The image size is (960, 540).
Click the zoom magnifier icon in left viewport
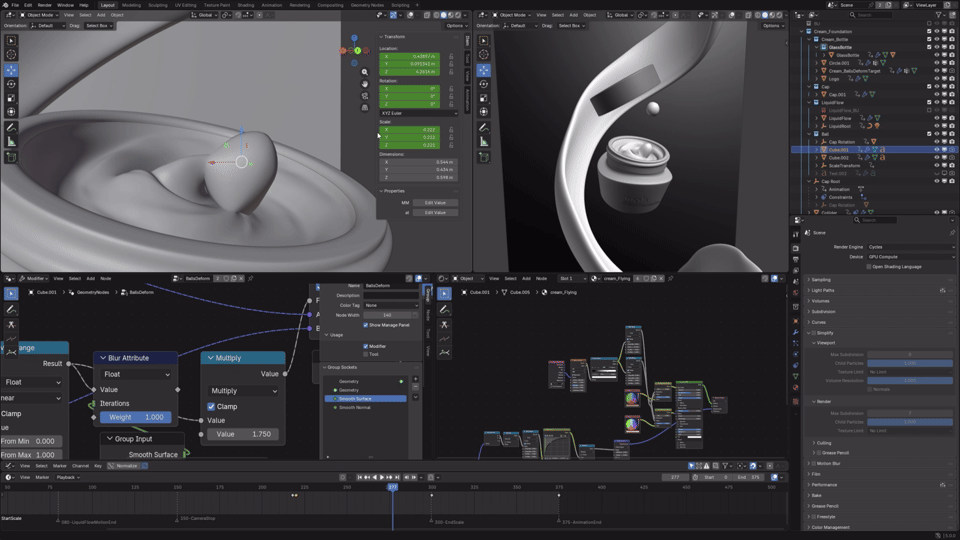[365, 72]
